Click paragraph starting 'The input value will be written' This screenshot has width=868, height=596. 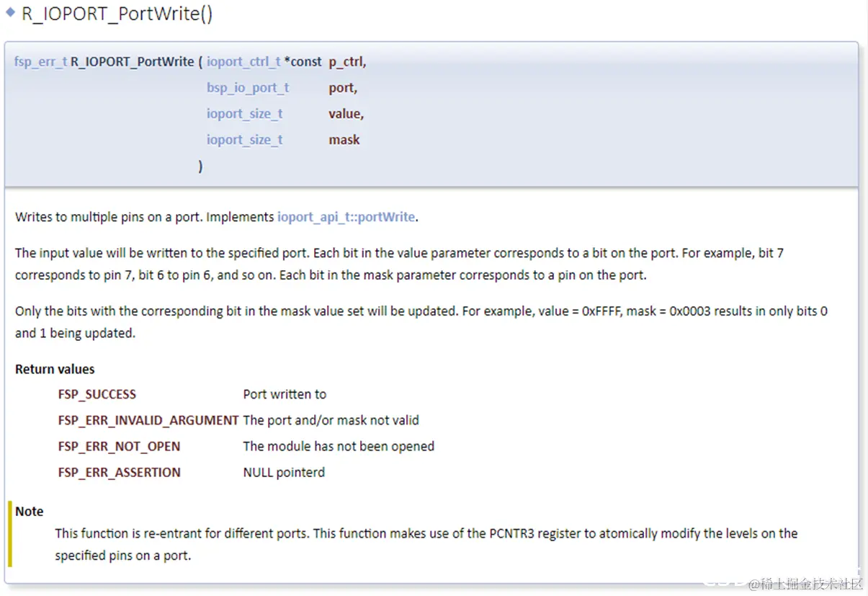pos(399,264)
